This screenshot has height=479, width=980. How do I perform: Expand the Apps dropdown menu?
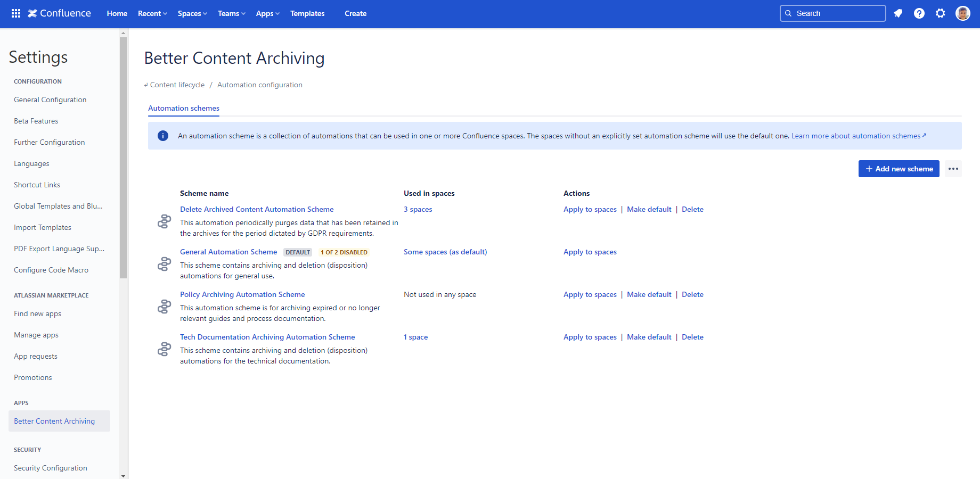click(x=267, y=13)
